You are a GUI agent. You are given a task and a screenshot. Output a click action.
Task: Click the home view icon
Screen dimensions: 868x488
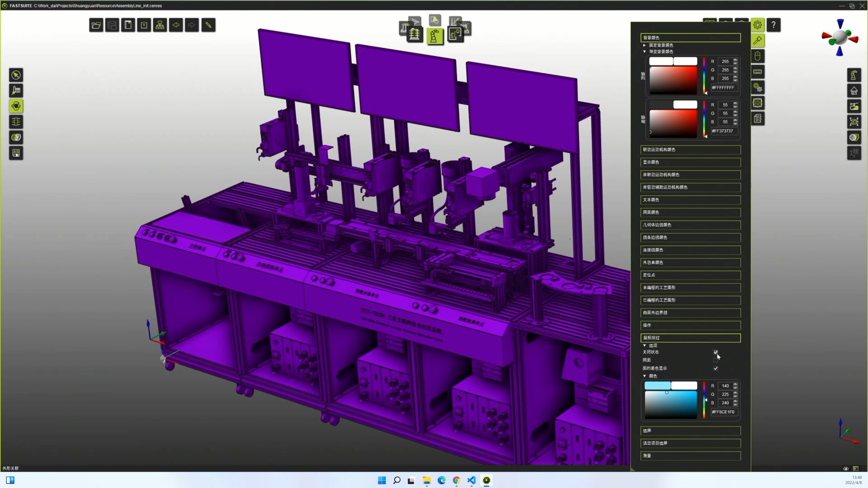[x=854, y=91]
